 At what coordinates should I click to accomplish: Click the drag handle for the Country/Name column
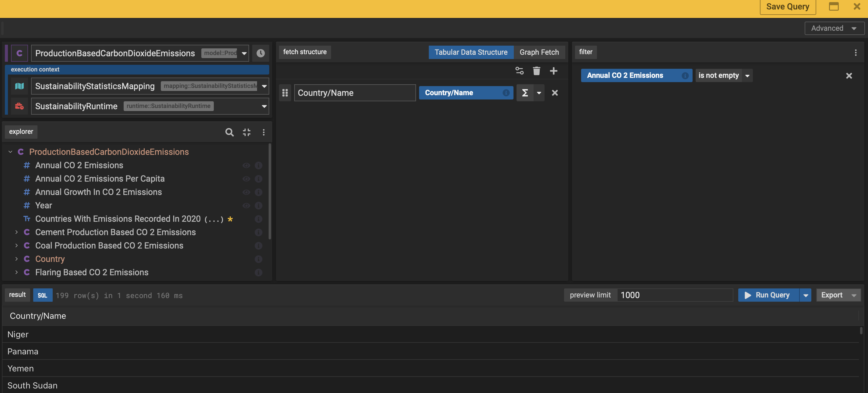(x=285, y=93)
